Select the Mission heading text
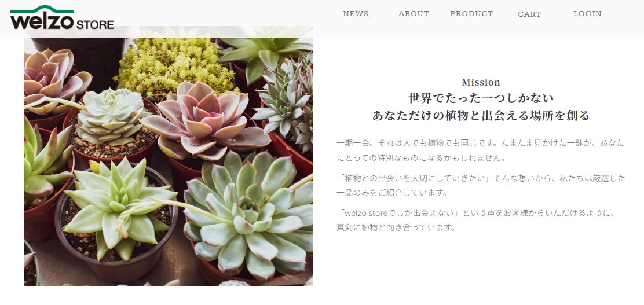 (481, 82)
